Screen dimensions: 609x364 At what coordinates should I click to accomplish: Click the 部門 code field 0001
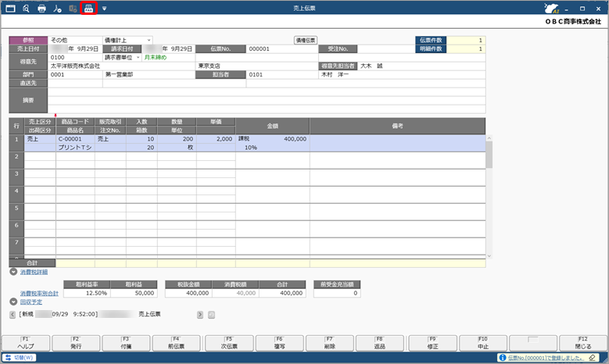75,74
